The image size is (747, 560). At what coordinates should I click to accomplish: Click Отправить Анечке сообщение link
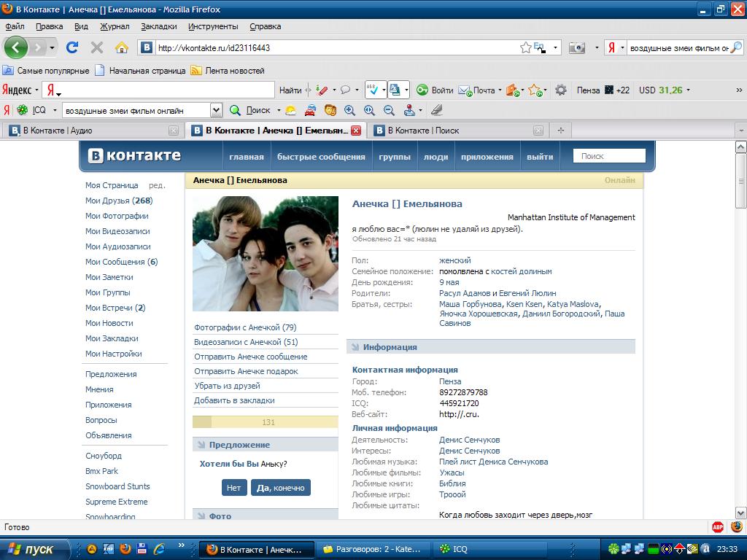(251, 357)
